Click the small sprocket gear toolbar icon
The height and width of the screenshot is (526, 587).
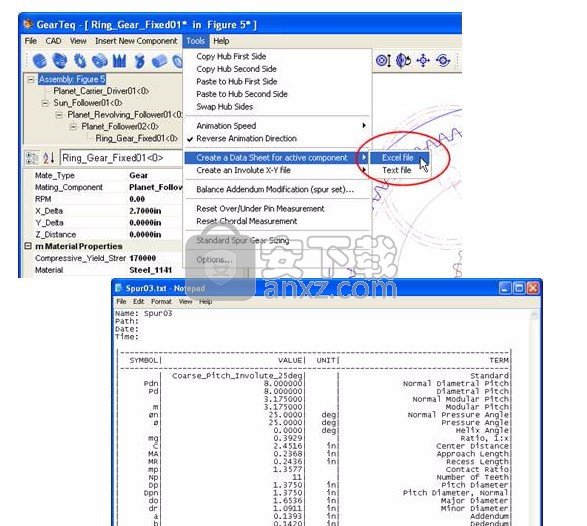point(80,61)
